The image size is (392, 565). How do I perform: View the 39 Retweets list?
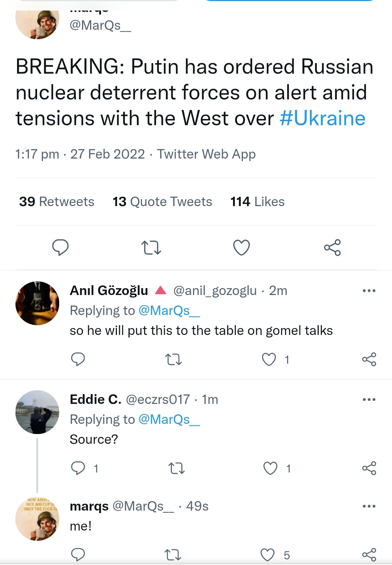pyautogui.click(x=57, y=202)
